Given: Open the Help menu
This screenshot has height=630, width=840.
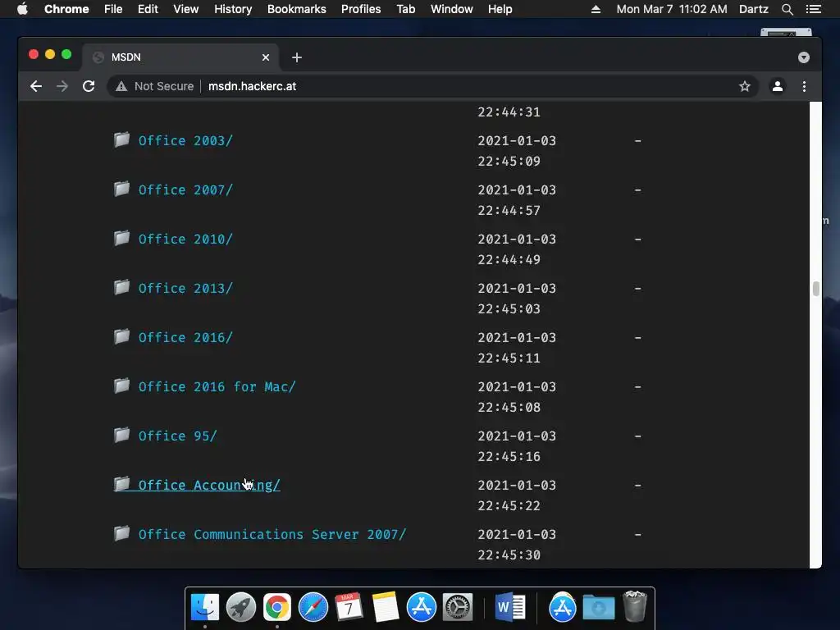Looking at the screenshot, I should pyautogui.click(x=500, y=9).
